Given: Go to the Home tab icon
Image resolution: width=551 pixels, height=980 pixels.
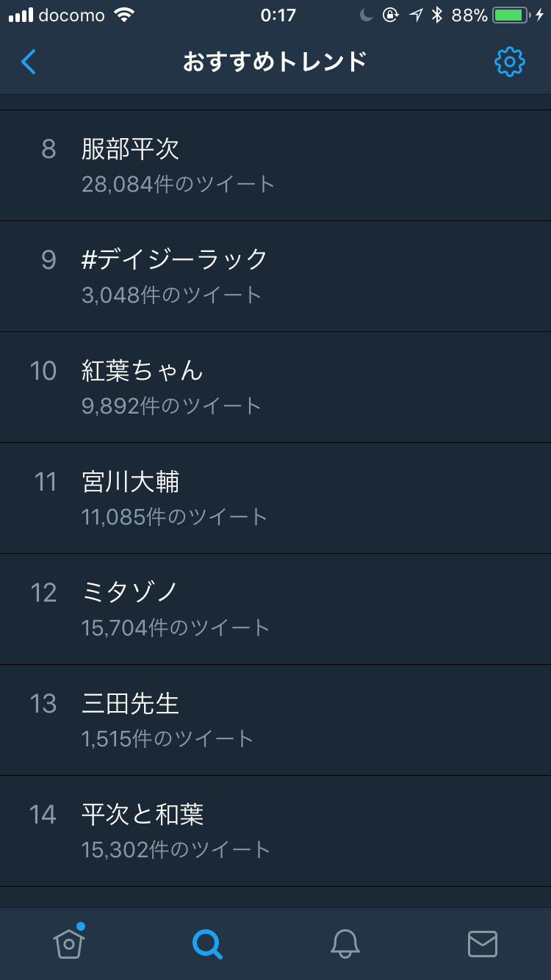Looking at the screenshot, I should pos(68,943).
